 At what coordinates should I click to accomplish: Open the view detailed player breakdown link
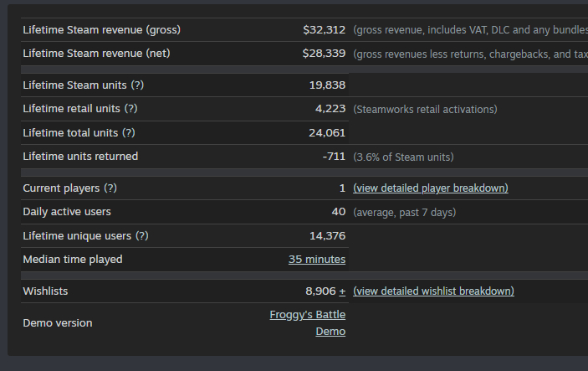click(430, 188)
